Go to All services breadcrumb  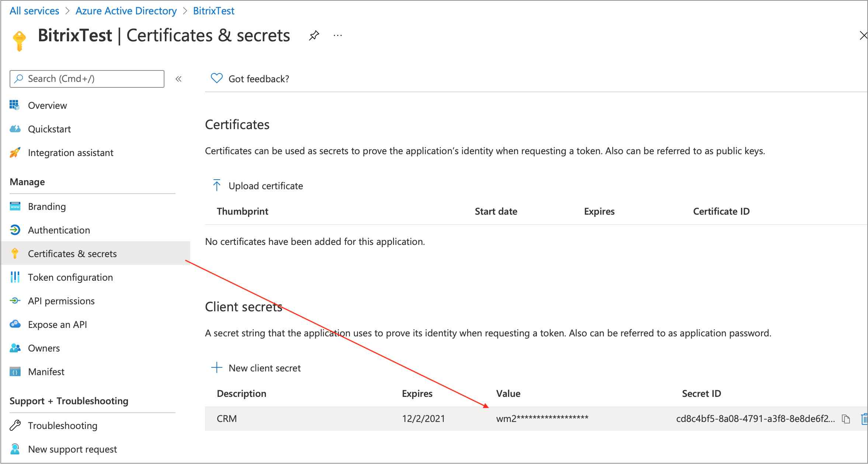[x=34, y=11]
